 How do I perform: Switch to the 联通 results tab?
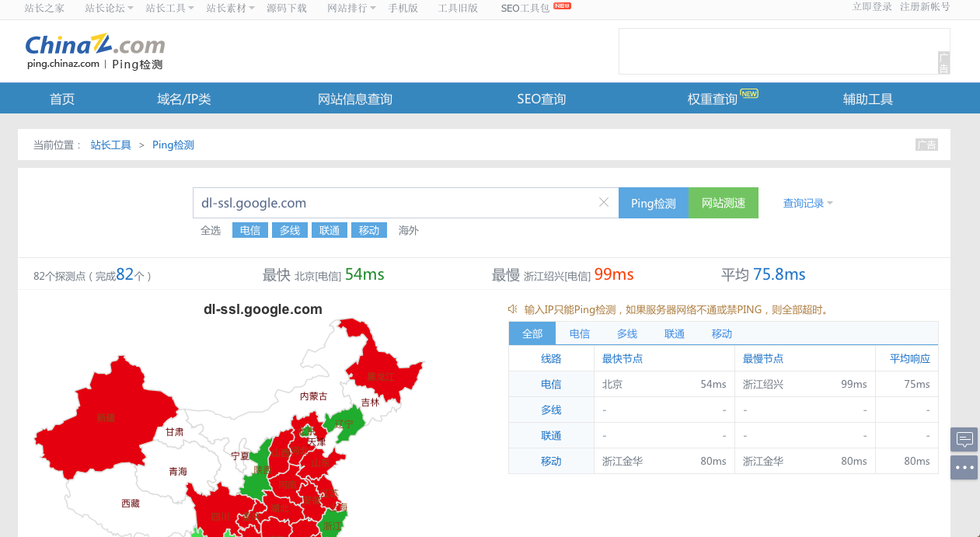pos(675,333)
